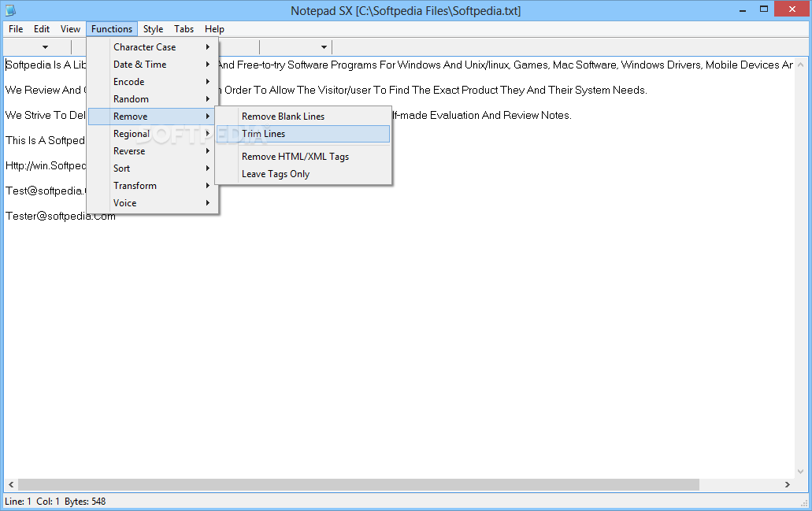Click the 'Bytes: 548' status bar entry
The height and width of the screenshot is (511, 812).
tap(85, 502)
